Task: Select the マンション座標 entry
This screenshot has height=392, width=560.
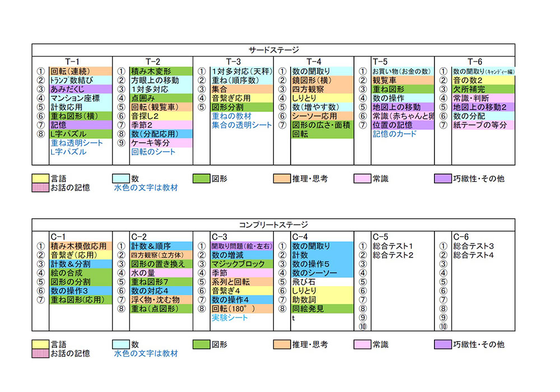Action: pyautogui.click(x=81, y=98)
